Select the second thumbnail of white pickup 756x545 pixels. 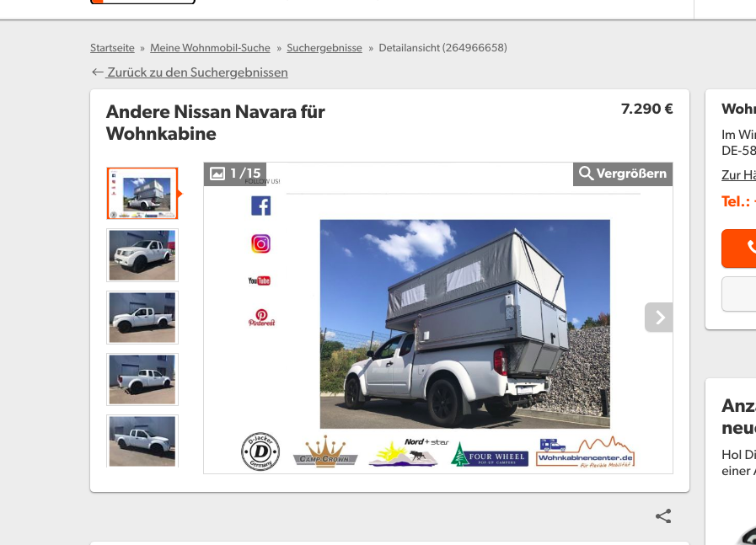coord(142,255)
